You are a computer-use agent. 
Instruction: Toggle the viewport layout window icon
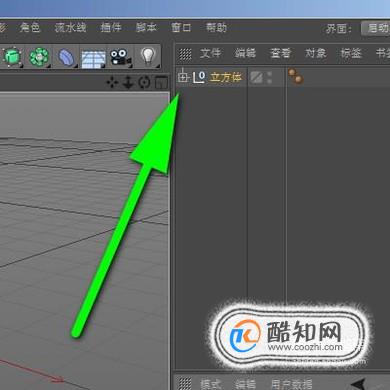(x=161, y=82)
